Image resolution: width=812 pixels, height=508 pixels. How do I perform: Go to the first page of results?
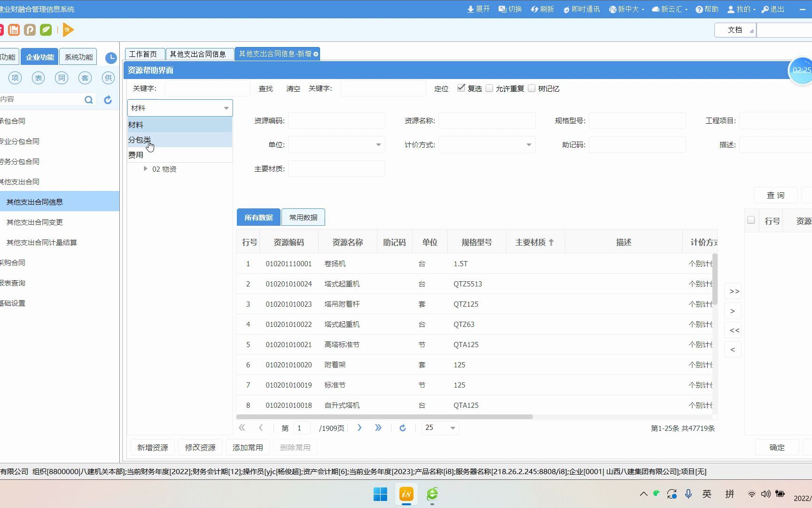242,428
